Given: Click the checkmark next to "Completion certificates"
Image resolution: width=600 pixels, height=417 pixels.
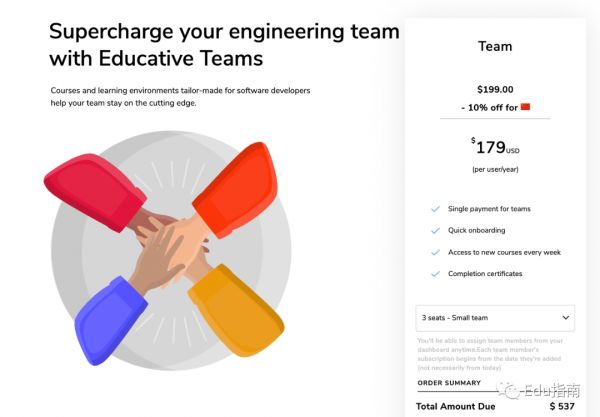Looking at the screenshot, I should point(435,274).
